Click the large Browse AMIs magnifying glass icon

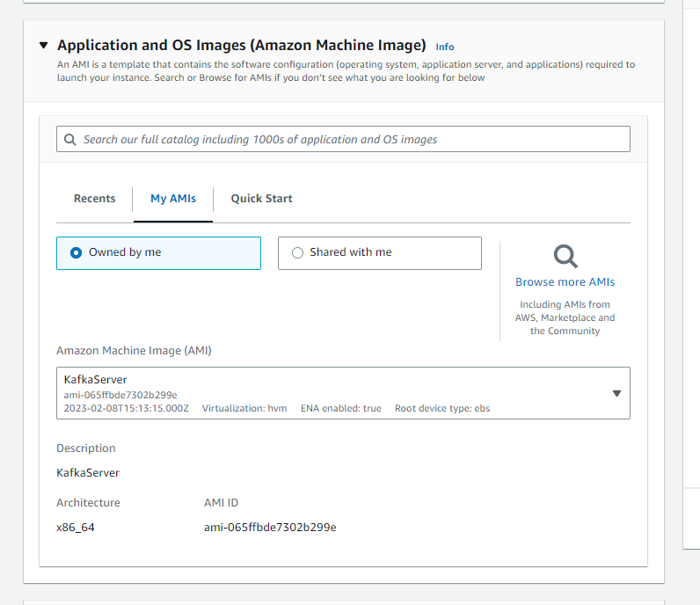tap(565, 256)
